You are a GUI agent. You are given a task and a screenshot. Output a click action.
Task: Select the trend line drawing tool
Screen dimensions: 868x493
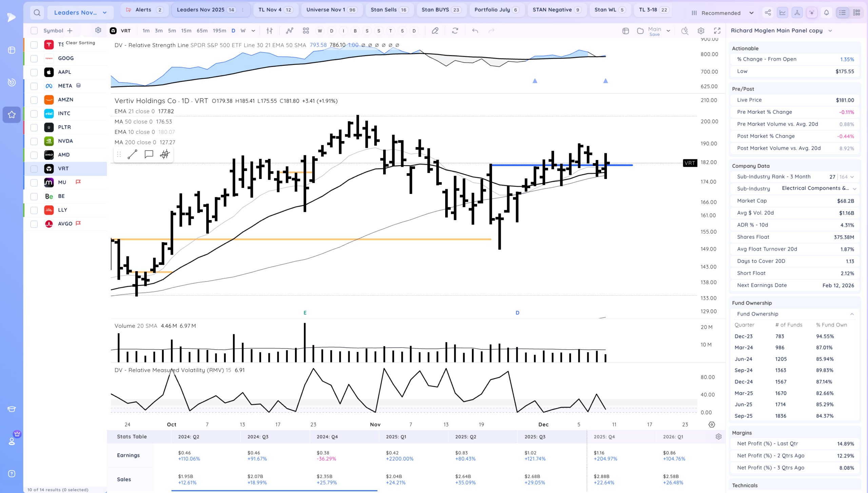132,155
